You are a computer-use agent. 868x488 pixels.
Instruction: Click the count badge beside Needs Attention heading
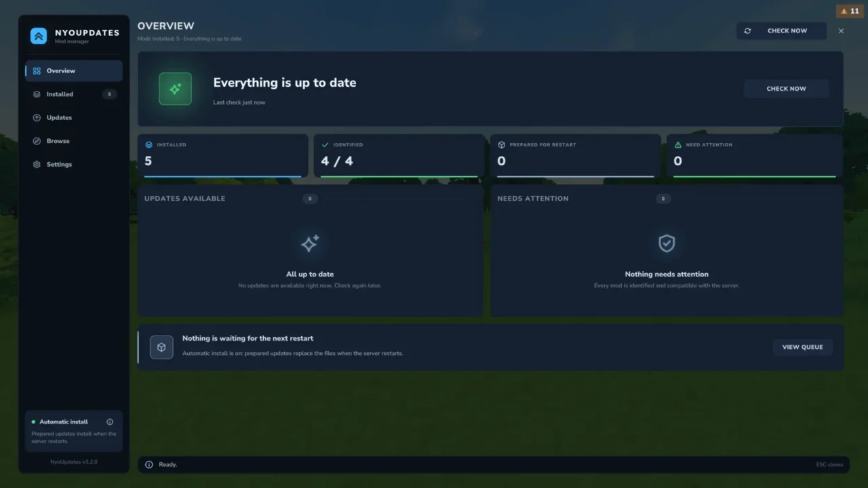[663, 199]
